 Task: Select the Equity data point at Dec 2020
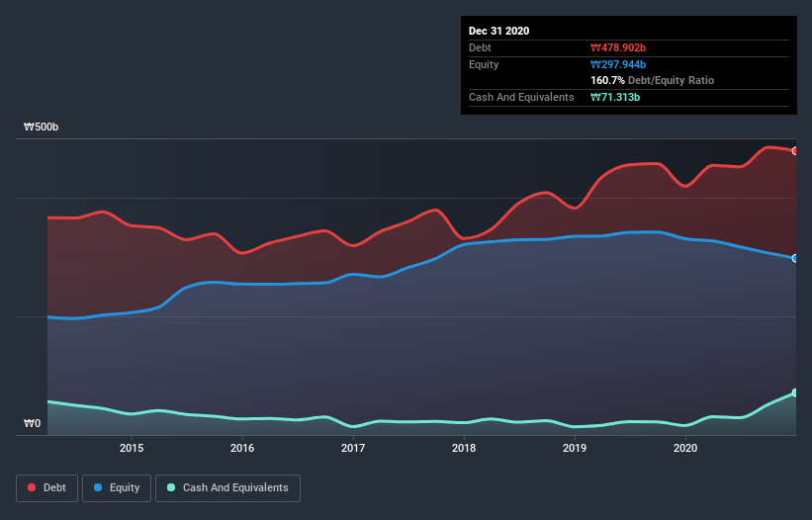pyautogui.click(x=795, y=258)
